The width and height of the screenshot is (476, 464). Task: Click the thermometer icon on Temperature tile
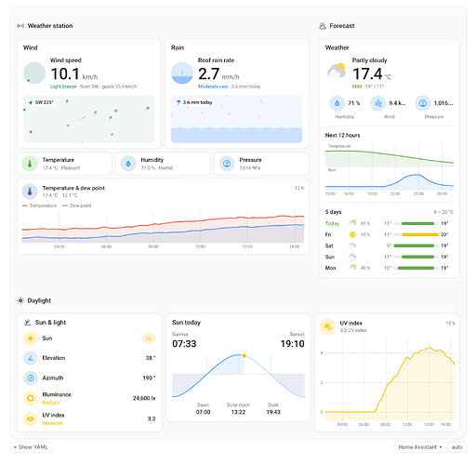point(30,164)
